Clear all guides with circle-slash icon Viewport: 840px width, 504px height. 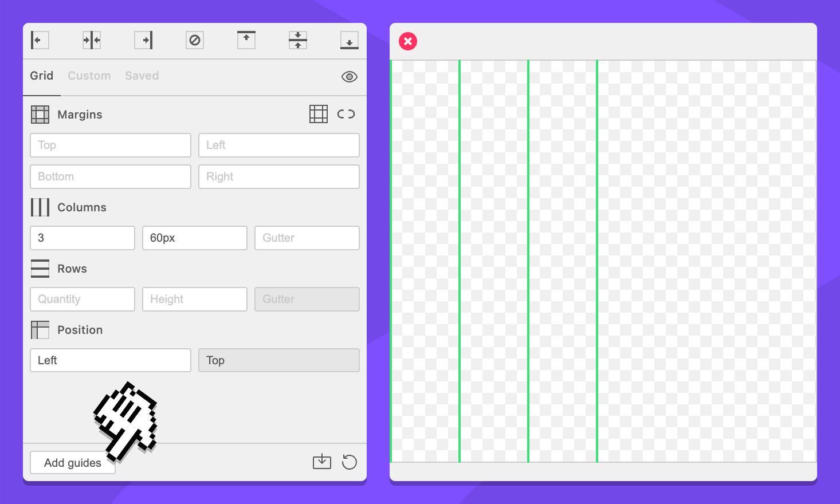click(195, 40)
